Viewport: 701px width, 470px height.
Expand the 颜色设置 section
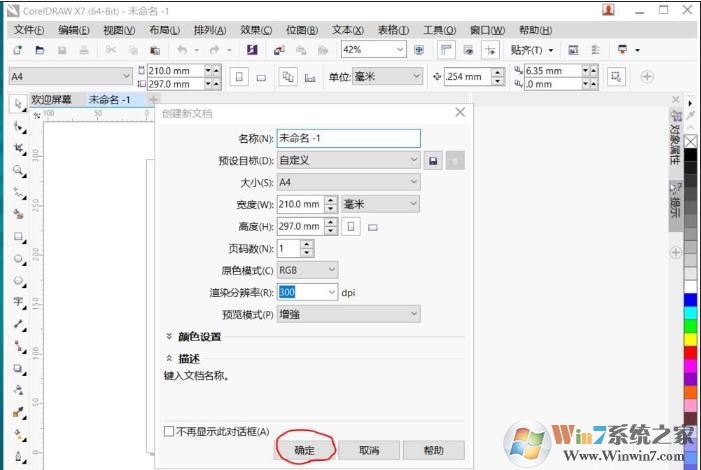(x=170, y=337)
